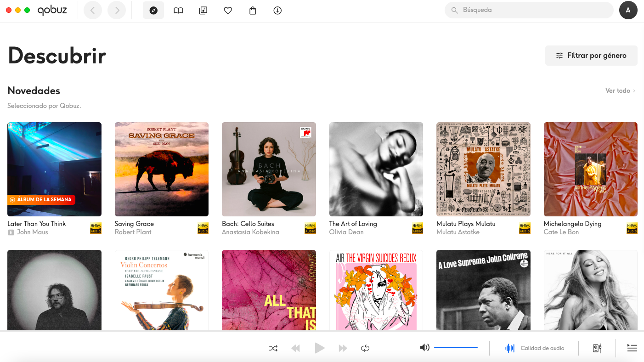Screen dimensions: 644x362
Task: Expand Ver todo for Novedades
Action: click(620, 90)
